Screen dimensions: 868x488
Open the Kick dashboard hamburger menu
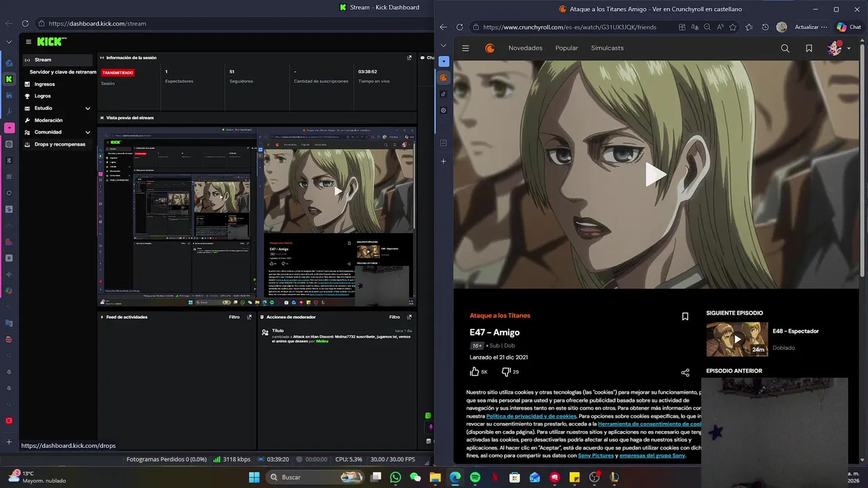click(28, 42)
